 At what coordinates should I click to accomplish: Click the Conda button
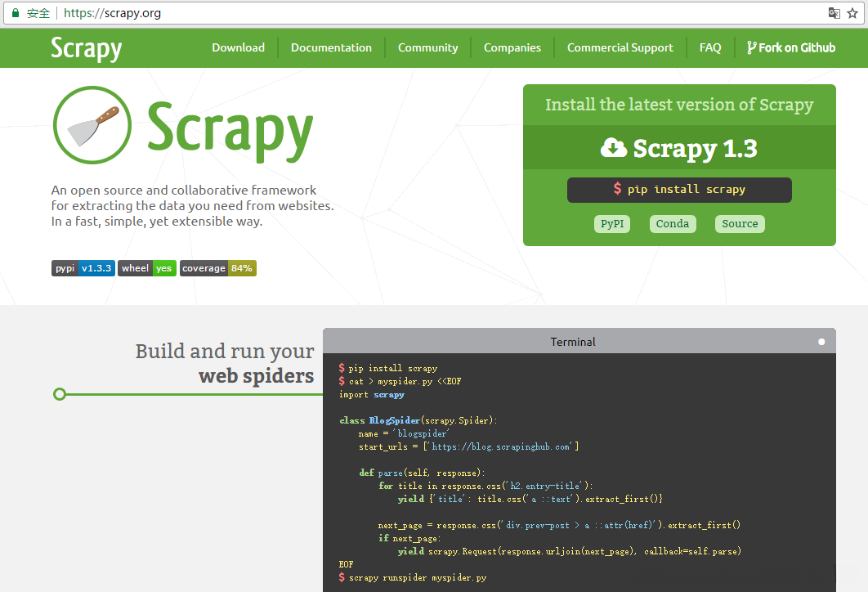tap(673, 224)
